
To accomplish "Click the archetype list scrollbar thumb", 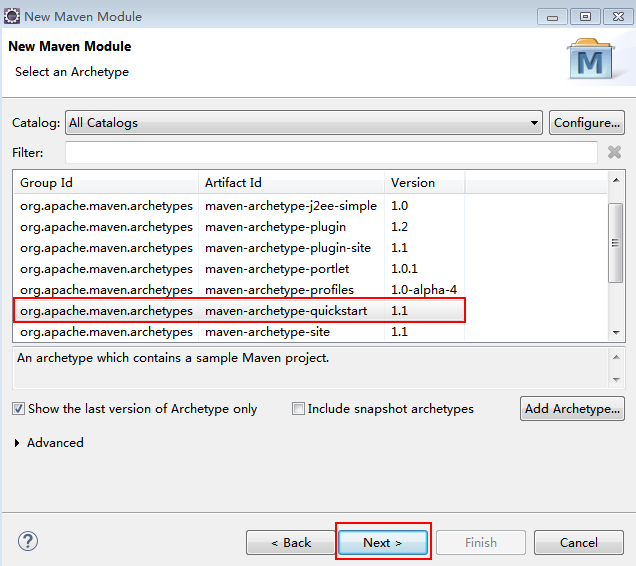I will 616,243.
